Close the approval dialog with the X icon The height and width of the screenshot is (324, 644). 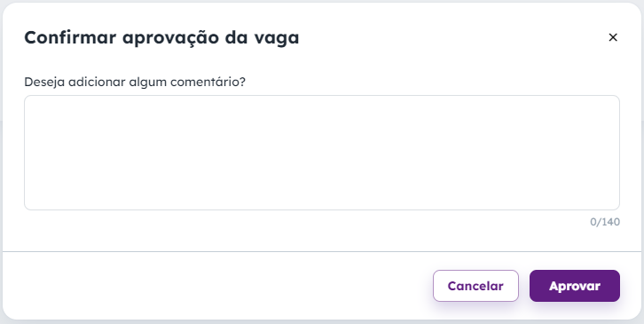click(x=613, y=37)
